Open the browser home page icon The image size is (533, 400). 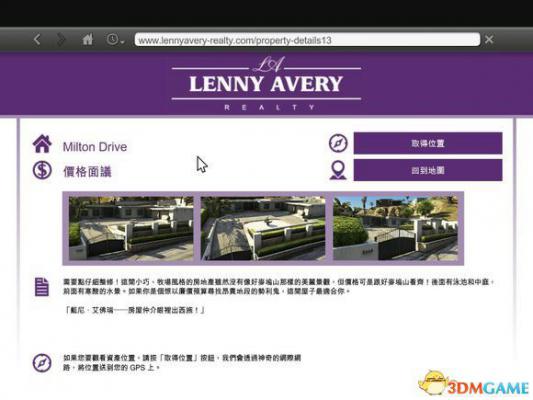click(88, 39)
